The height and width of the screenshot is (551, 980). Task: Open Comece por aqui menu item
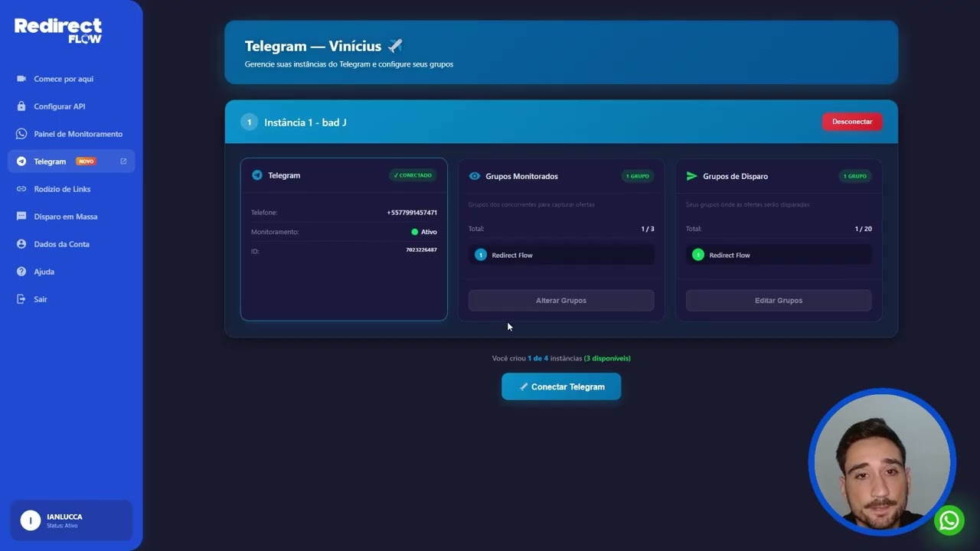71,79
